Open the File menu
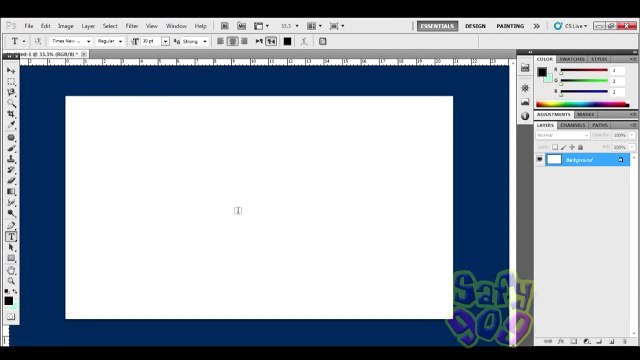Viewport: 640px width, 360px height. click(29, 26)
